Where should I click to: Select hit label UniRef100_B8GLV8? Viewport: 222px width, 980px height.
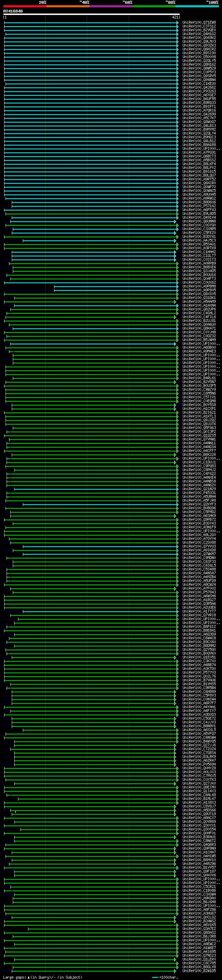[199, 967]
